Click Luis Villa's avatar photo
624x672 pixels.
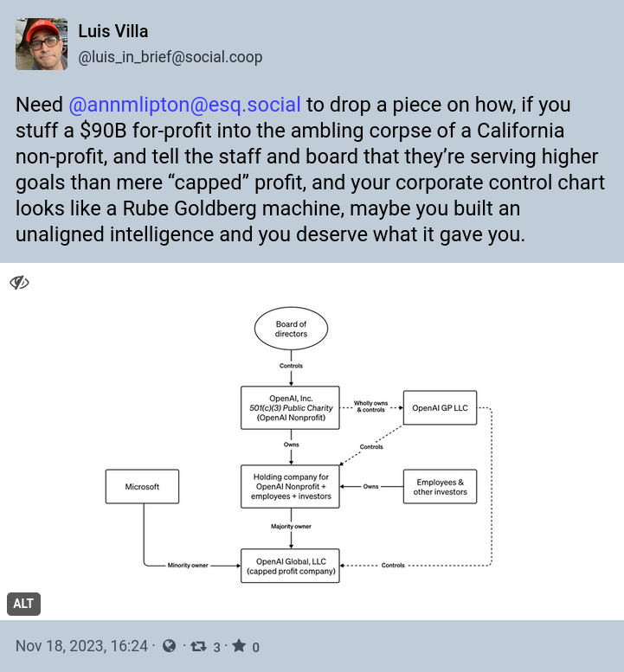point(42,44)
